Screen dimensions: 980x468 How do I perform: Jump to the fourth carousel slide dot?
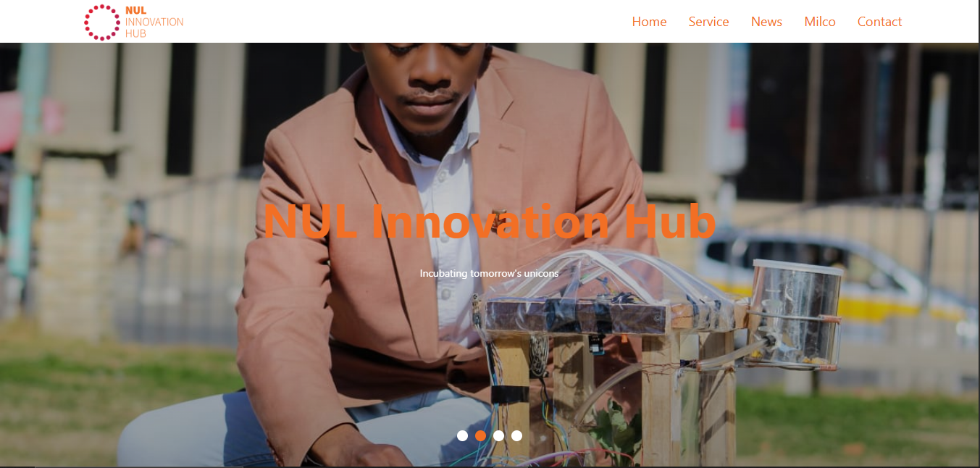(x=516, y=435)
